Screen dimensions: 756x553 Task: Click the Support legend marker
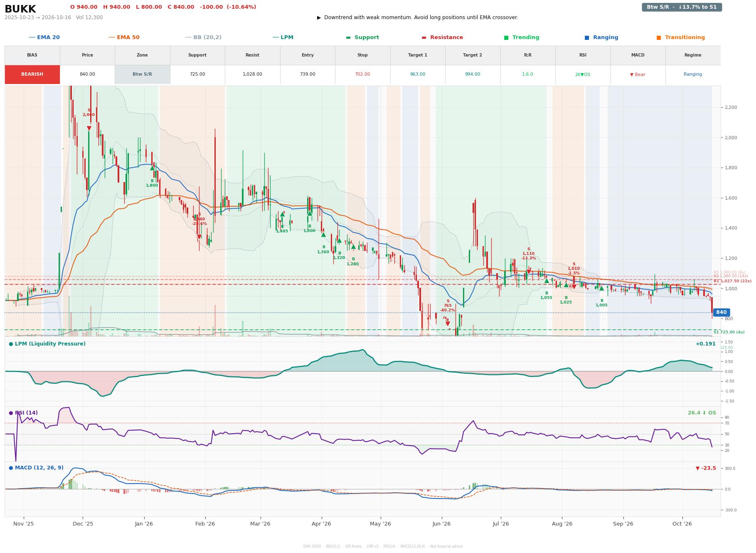(348, 37)
